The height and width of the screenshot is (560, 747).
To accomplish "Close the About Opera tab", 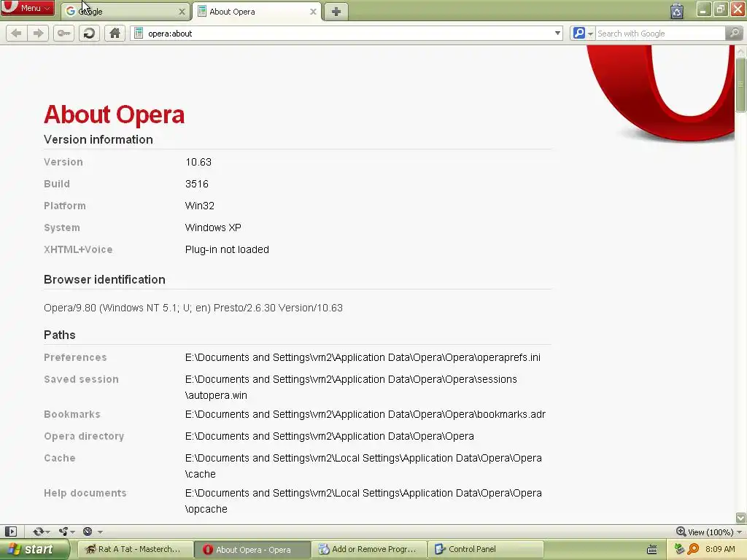I will (313, 12).
